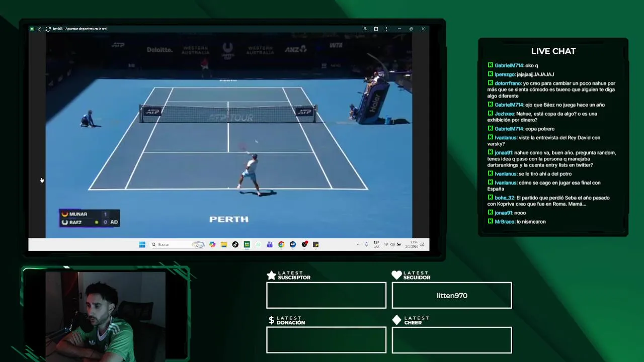Select Jozhxee's chat message about copa
644x362 pixels.
coord(542,117)
